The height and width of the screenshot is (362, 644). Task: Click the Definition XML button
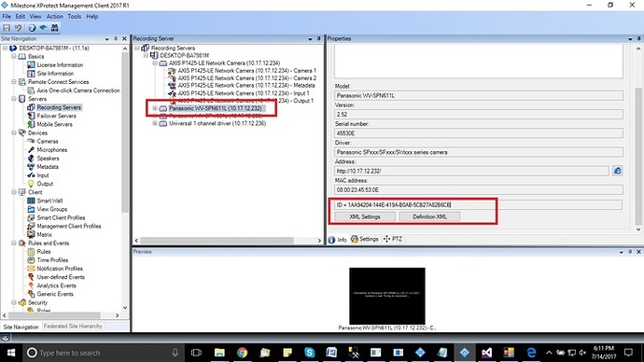(429, 216)
